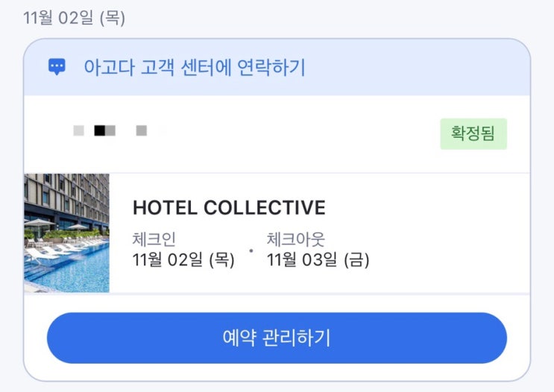Click the date header above the card
The width and height of the screenshot is (554, 392).
click(75, 18)
